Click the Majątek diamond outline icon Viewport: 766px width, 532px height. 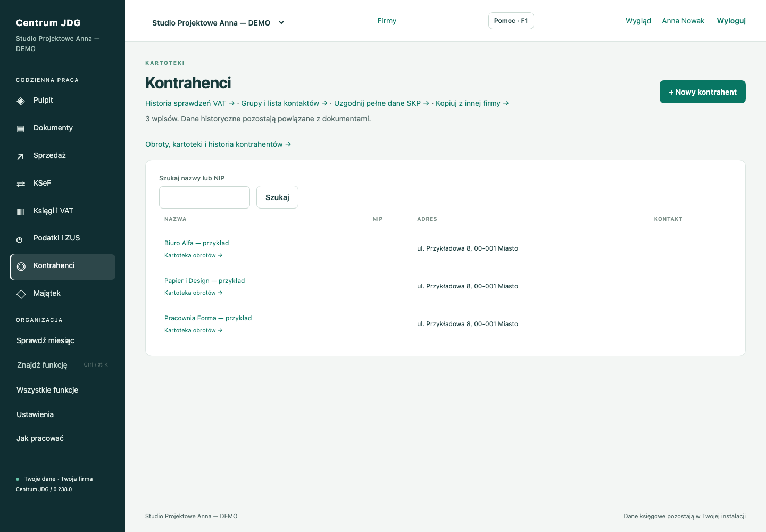(21, 294)
